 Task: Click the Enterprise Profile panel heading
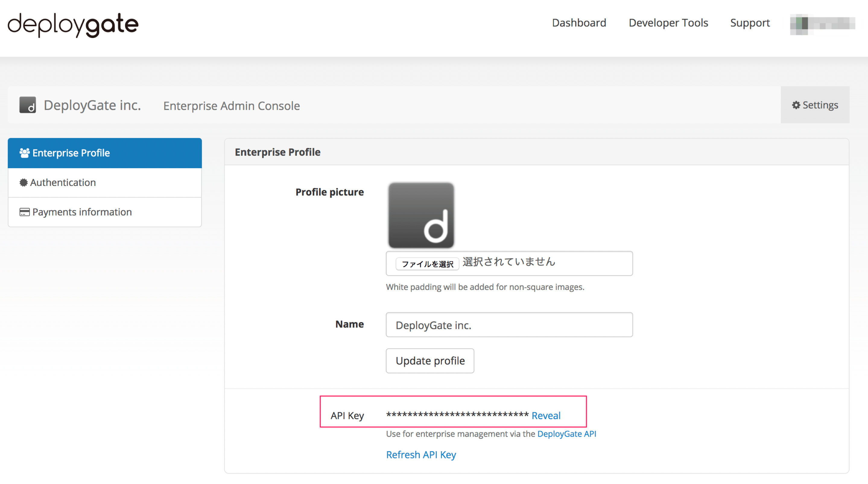coord(278,152)
